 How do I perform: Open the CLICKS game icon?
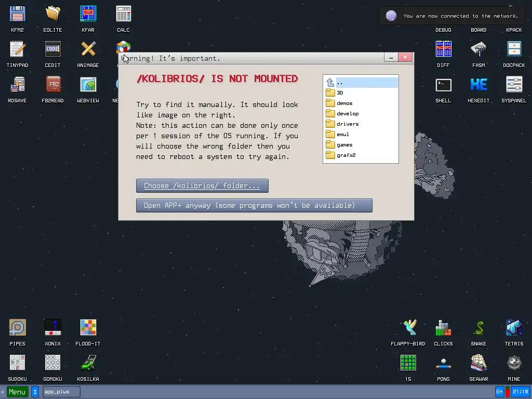click(x=444, y=327)
